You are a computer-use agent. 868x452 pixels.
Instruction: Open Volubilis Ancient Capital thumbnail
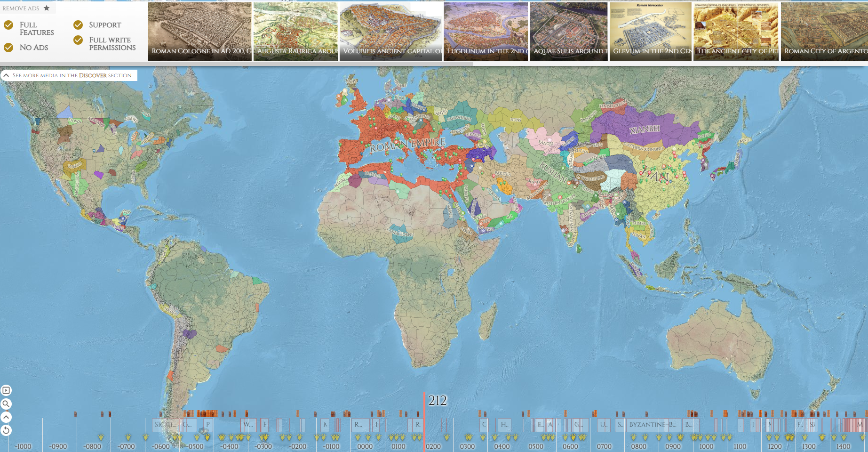point(391,32)
